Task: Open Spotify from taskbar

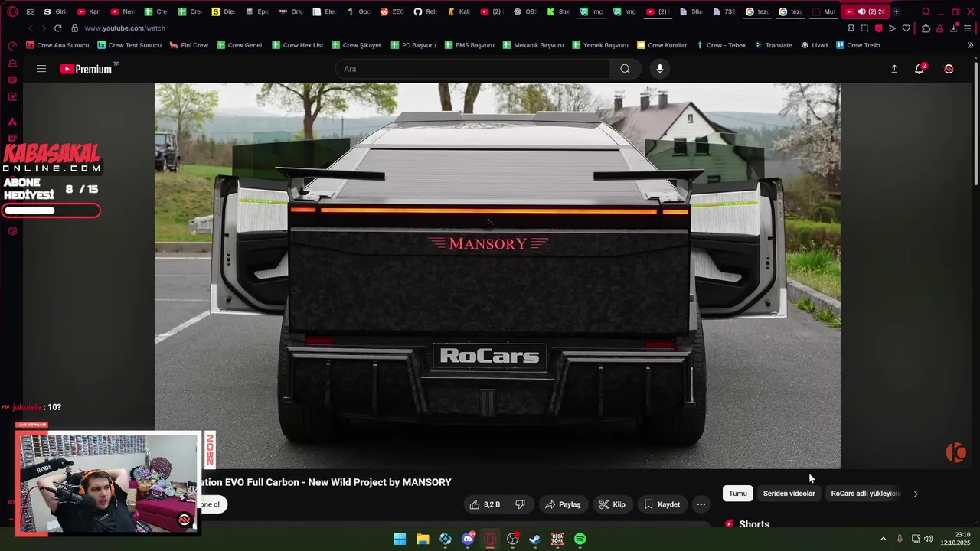Action: [x=580, y=539]
